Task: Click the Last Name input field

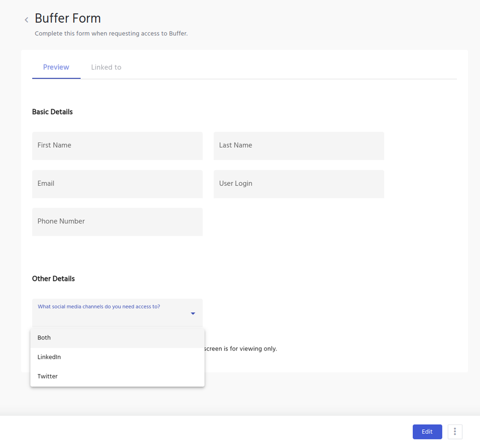Action: (298, 146)
